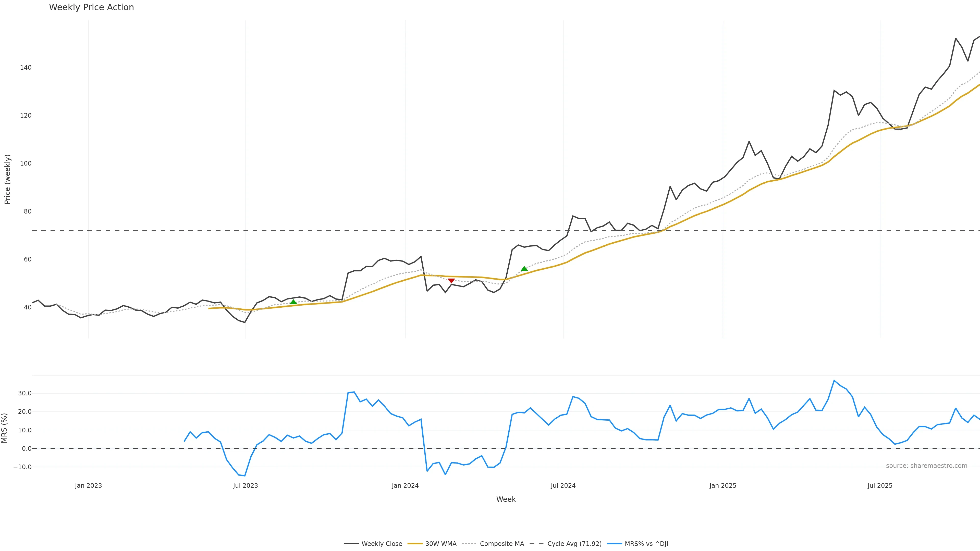This screenshot has height=551, width=980.
Task: Click the Week x-axis title
Action: [506, 499]
